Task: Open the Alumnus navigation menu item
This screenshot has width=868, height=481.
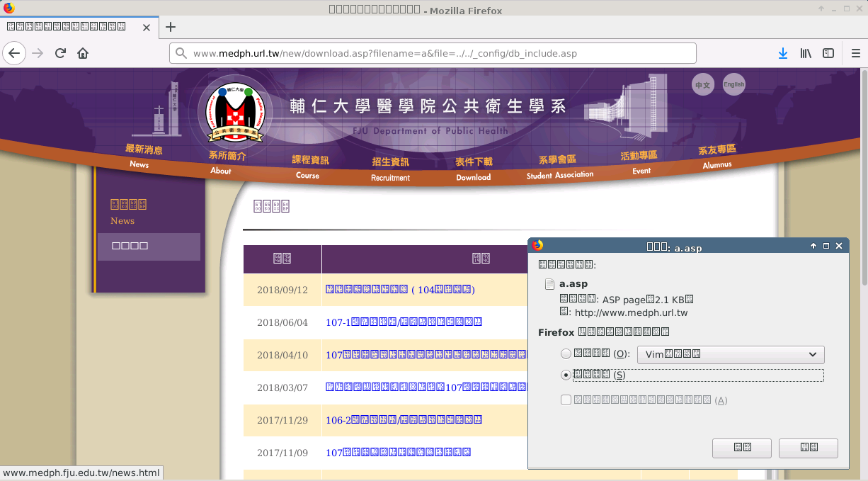Action: click(x=717, y=157)
